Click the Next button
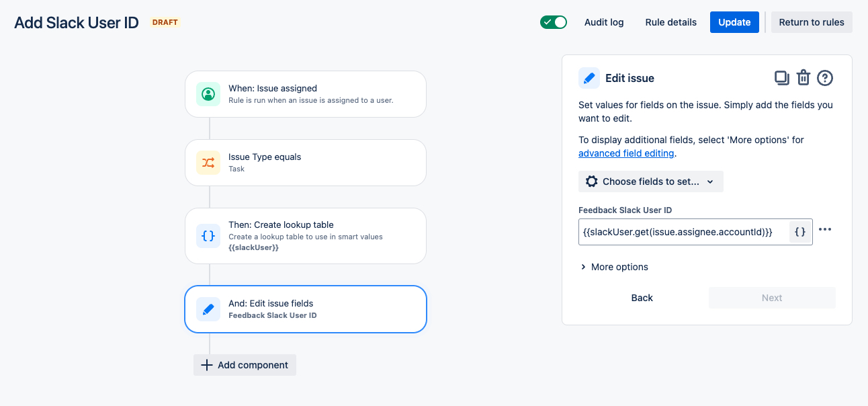The height and width of the screenshot is (406, 868). click(772, 298)
